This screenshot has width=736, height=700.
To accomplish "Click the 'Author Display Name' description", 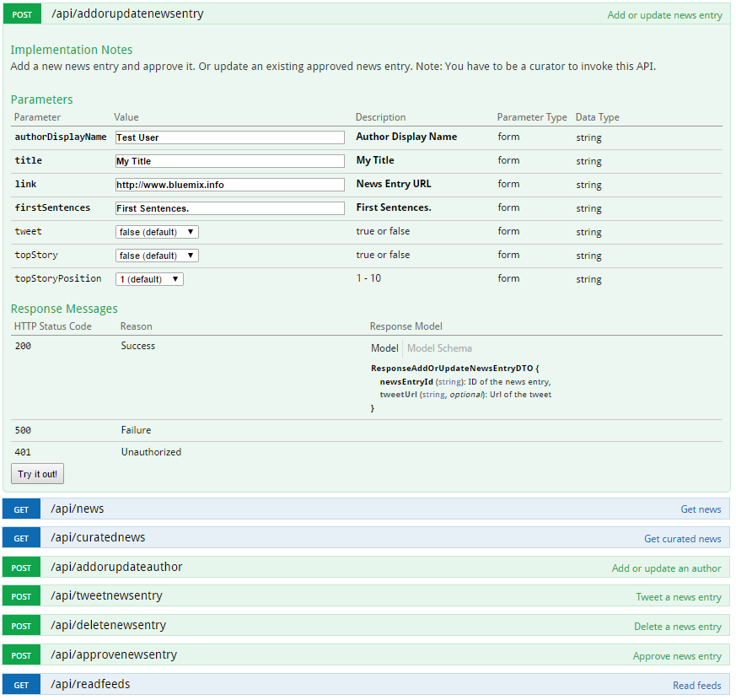I will point(406,137).
